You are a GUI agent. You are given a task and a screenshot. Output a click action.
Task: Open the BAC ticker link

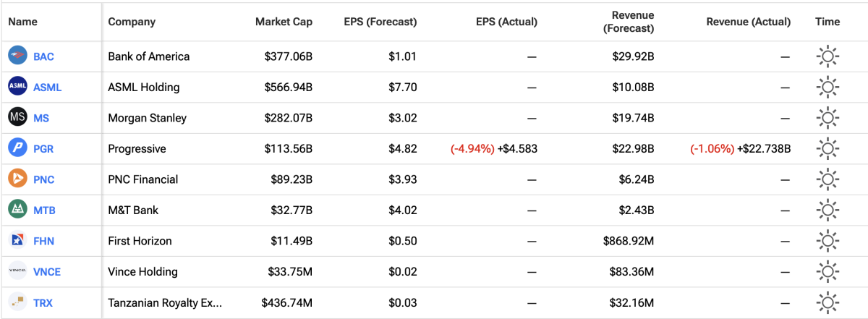point(43,56)
